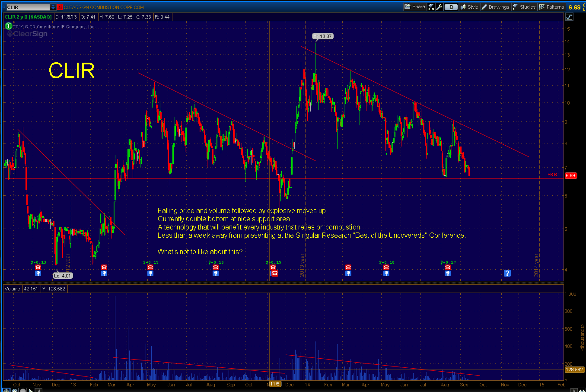Open the Patterns menu
586x392 pixels.
(551, 7)
